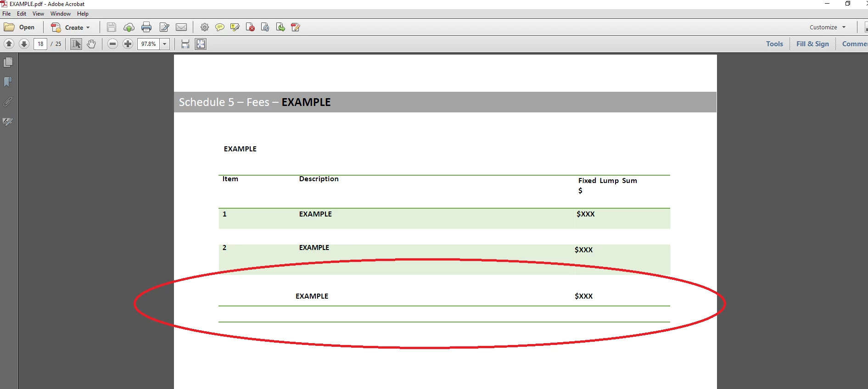Click the extract page icon with green arrow
Image resolution: width=868 pixels, height=389 pixels.
pyautogui.click(x=280, y=28)
